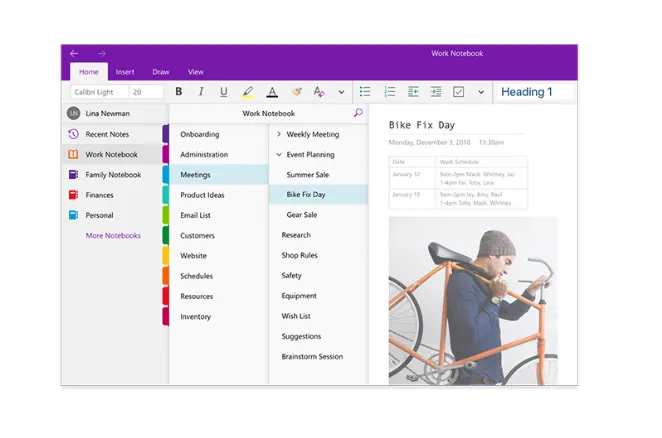Image resolution: width=662 pixels, height=438 pixels.
Task: Click the note time 11:30am
Action: 491,142
